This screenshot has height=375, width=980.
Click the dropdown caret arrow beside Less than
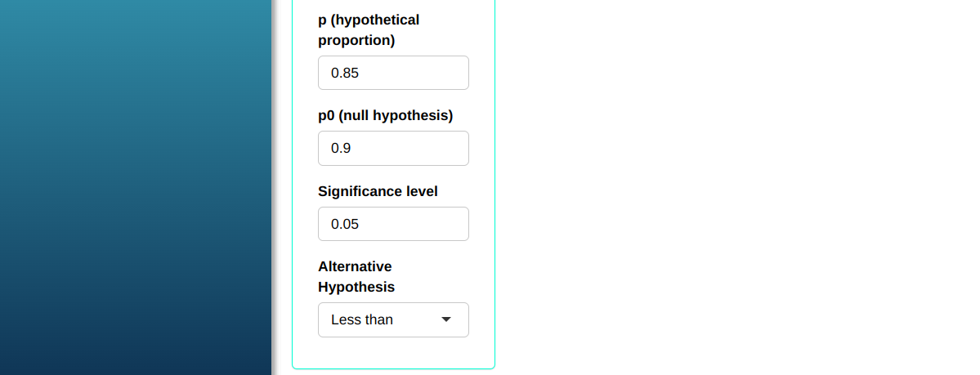(x=445, y=319)
